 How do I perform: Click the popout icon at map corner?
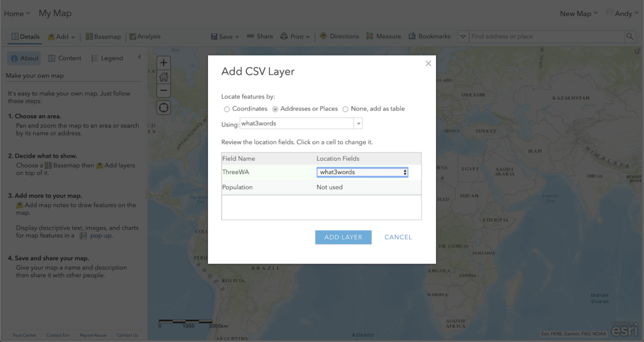(637, 51)
